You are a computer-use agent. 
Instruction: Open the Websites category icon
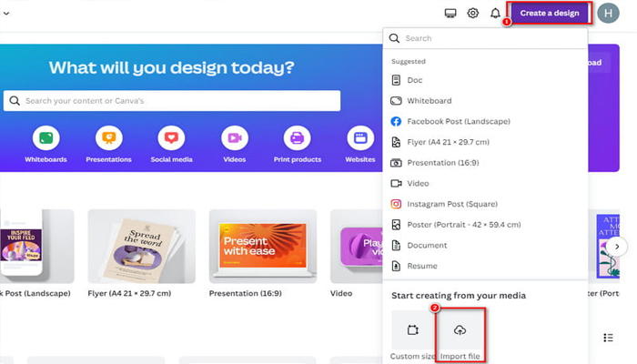[x=360, y=138]
